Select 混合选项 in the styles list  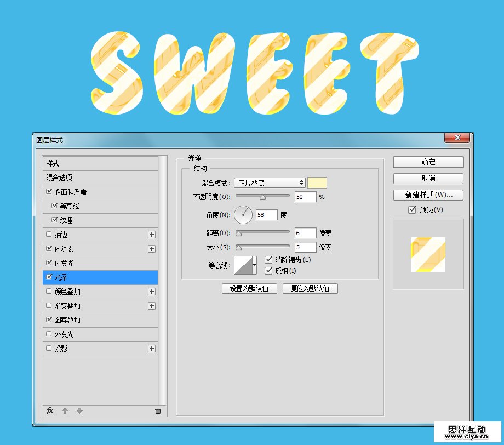click(x=100, y=178)
